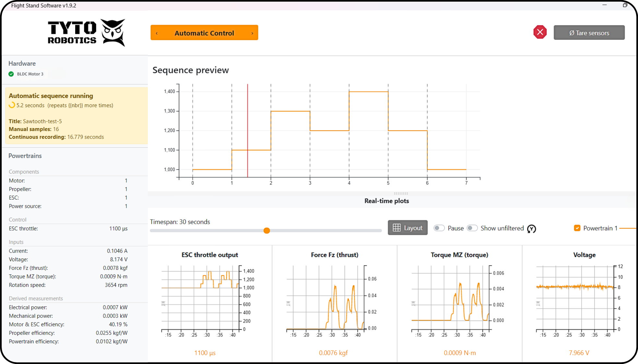Click the Force Fz plot watermark icon
Screen dimensions: 638x364
[x=288, y=303]
